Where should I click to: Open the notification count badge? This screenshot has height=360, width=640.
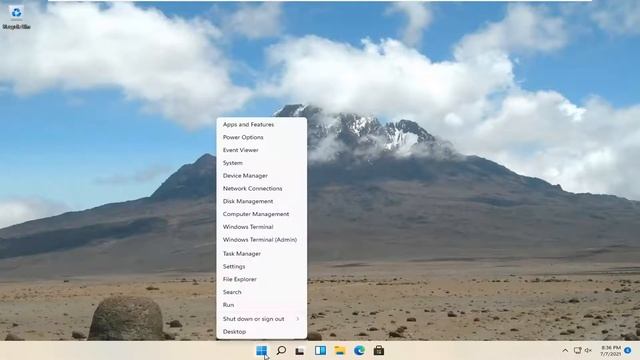[628, 351]
